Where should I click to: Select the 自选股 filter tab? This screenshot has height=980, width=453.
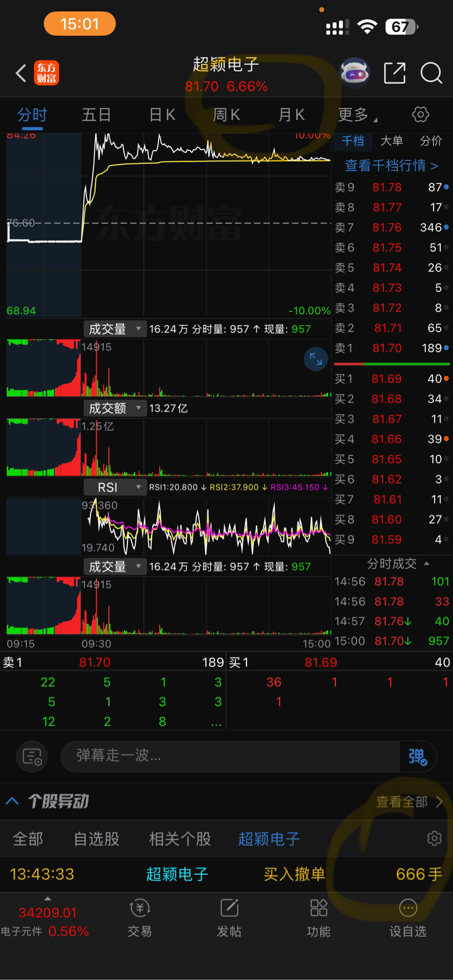click(x=96, y=839)
